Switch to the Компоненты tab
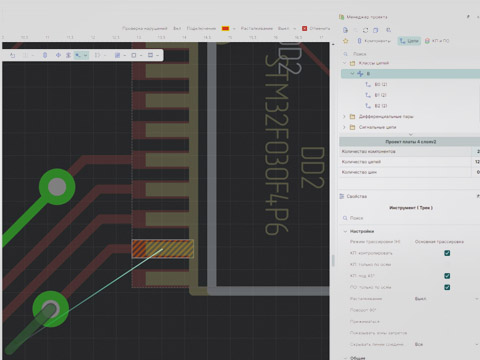Screen dimensions: 480x360 coord(373,41)
